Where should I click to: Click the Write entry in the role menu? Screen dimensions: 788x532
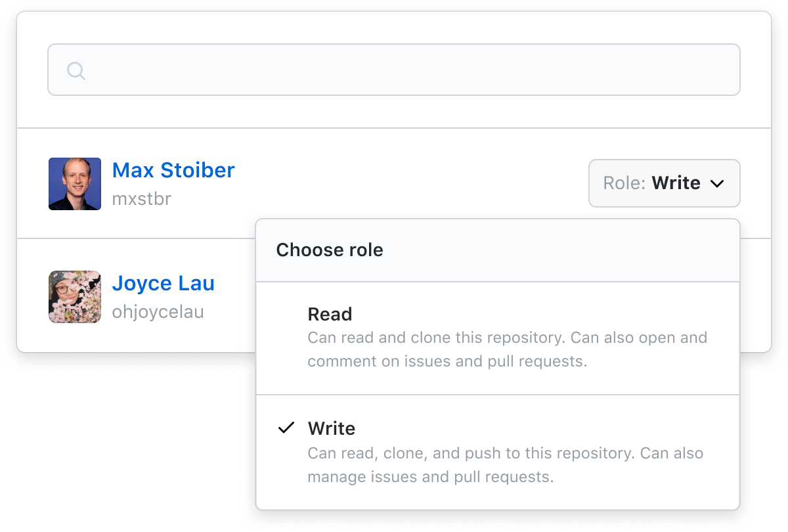coord(331,428)
